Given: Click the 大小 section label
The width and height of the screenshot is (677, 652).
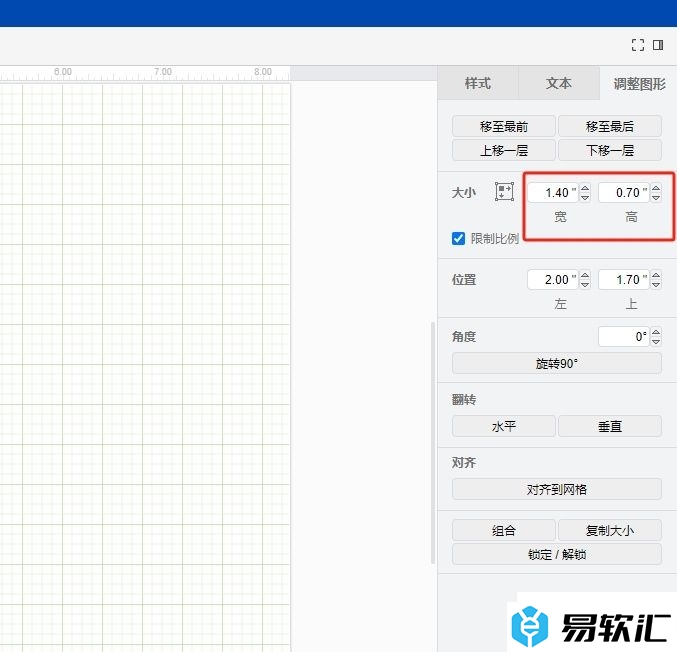Looking at the screenshot, I should point(464,193).
